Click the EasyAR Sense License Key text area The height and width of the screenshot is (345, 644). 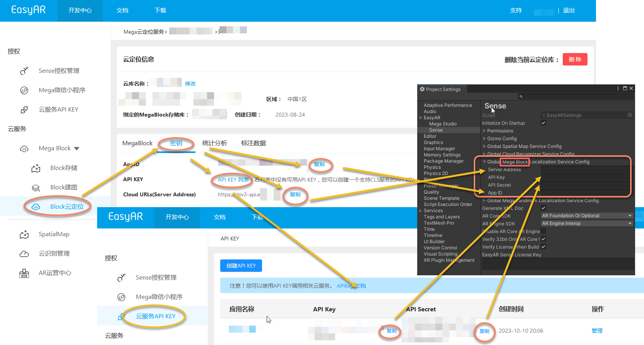coord(558,264)
